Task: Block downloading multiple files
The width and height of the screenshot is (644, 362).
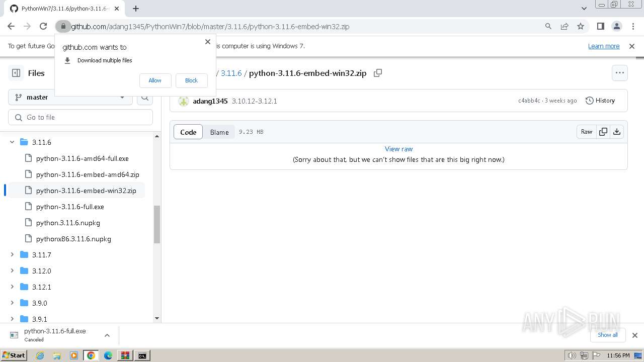Action: pos(191,80)
